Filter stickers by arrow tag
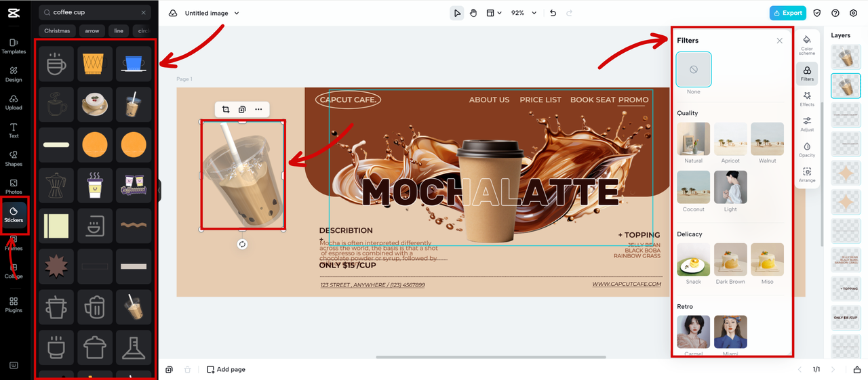 click(92, 30)
